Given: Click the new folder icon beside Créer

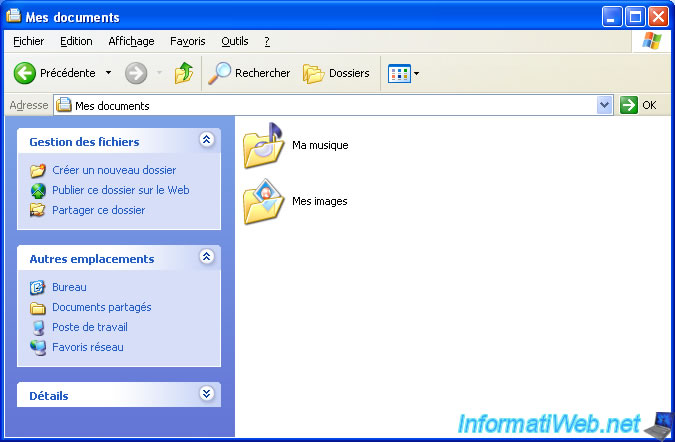Looking at the screenshot, I should (38, 170).
